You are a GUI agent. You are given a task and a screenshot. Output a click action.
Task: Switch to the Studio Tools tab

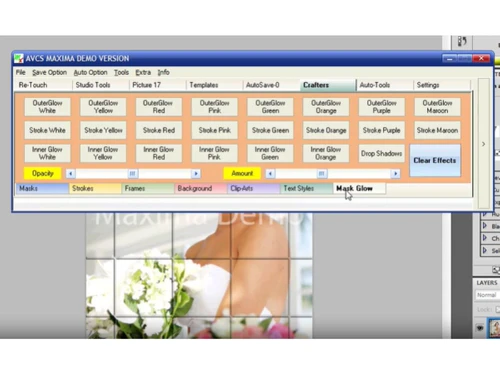[x=101, y=85]
